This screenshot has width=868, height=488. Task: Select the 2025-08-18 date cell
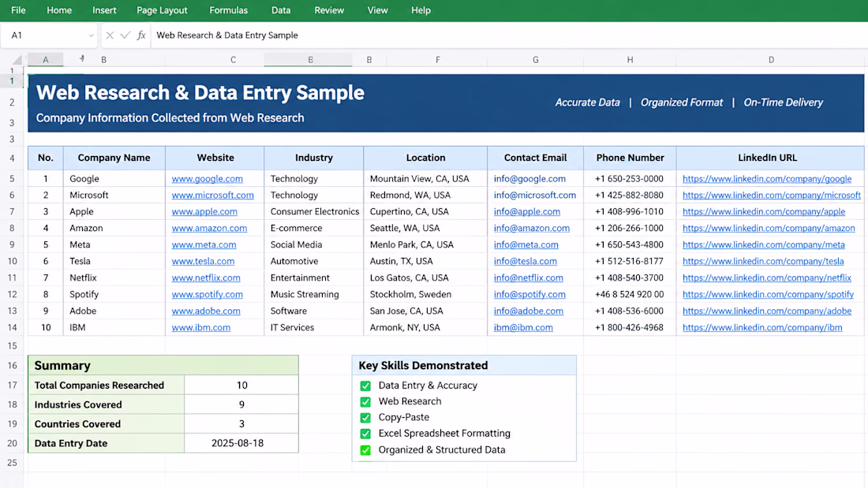point(241,443)
